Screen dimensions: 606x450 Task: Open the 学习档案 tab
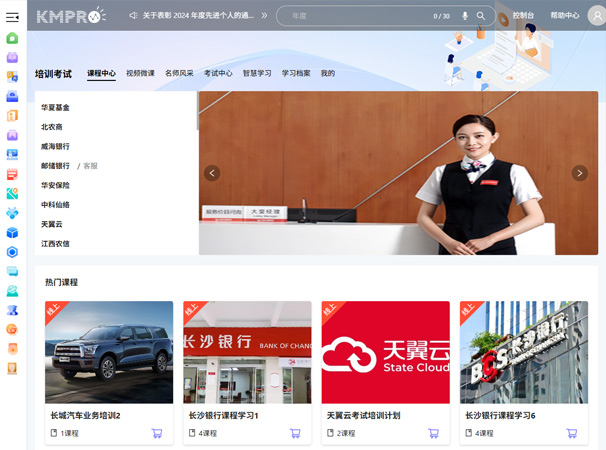coord(296,74)
